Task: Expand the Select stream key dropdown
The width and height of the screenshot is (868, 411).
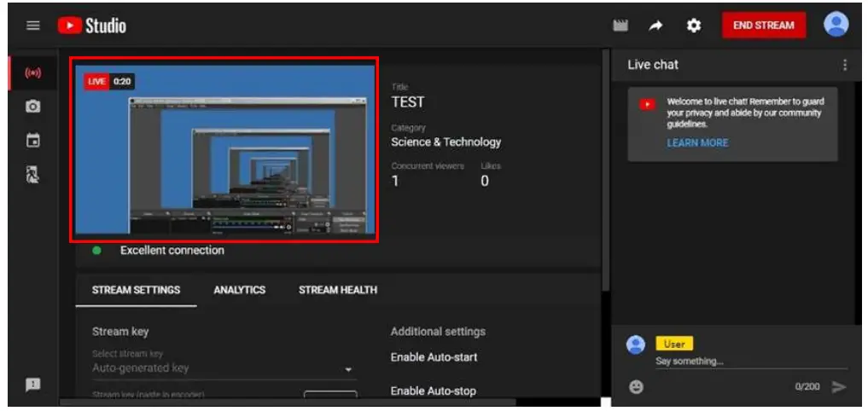Action: [348, 369]
